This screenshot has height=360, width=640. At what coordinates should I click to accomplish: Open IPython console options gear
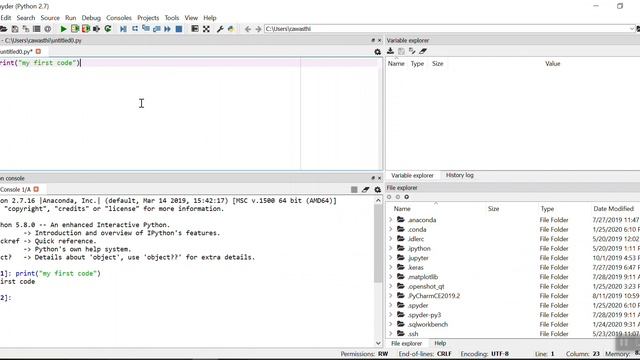pos(378,189)
